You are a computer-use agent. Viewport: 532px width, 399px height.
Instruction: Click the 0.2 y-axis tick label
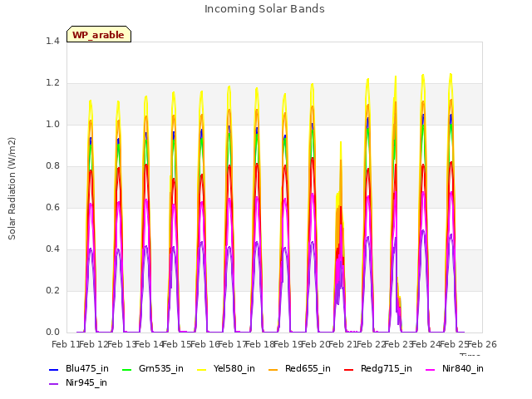tap(52, 291)
